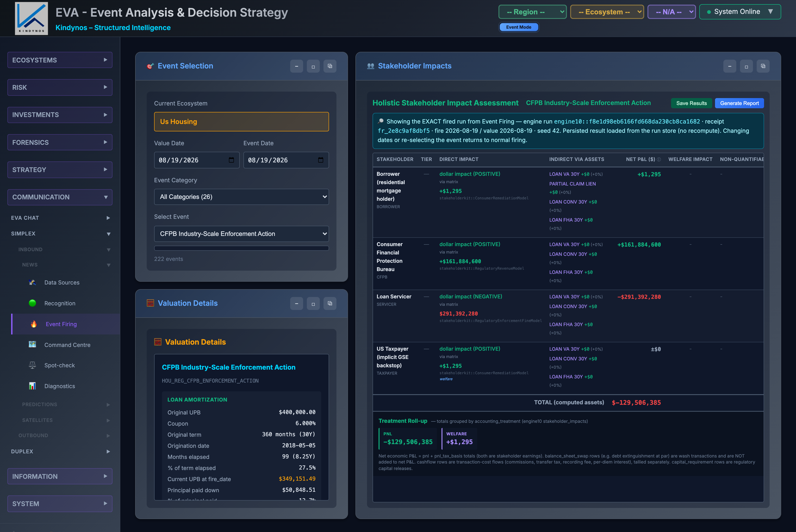Viewport: 796px width, 532px height.
Task: Open the Recognition page
Action: [x=60, y=303]
